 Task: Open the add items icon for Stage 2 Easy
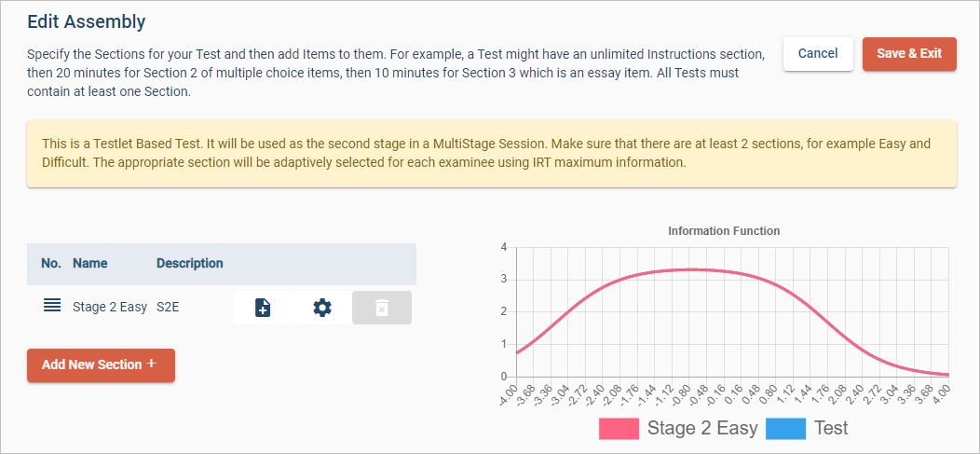[x=263, y=308]
